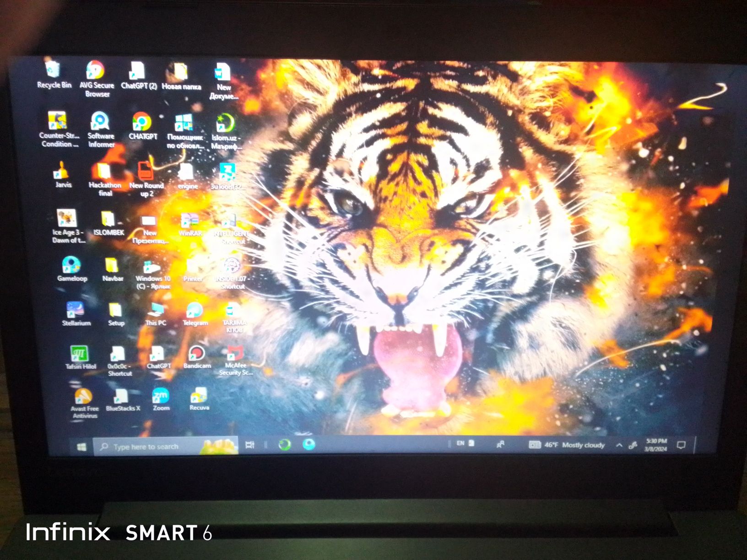The height and width of the screenshot is (560, 747).
Task: Select the Setup folder icon
Action: [116, 314]
